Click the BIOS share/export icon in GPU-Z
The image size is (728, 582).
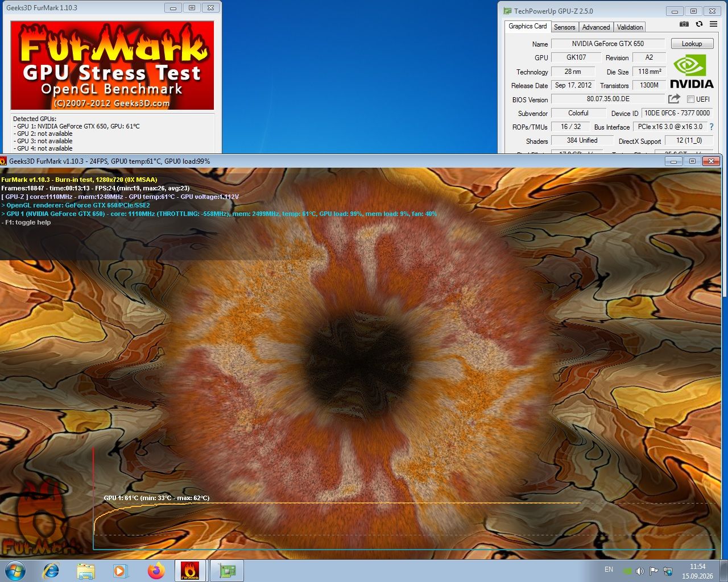click(x=674, y=99)
